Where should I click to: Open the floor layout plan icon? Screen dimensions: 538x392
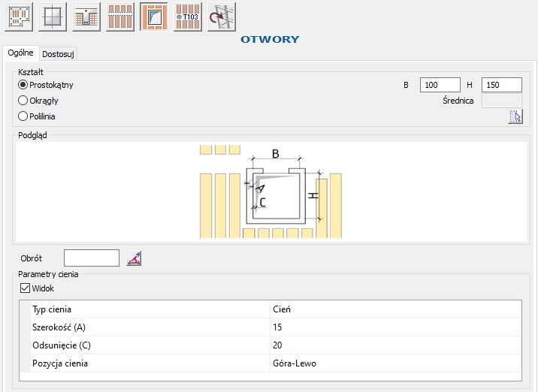(20, 17)
